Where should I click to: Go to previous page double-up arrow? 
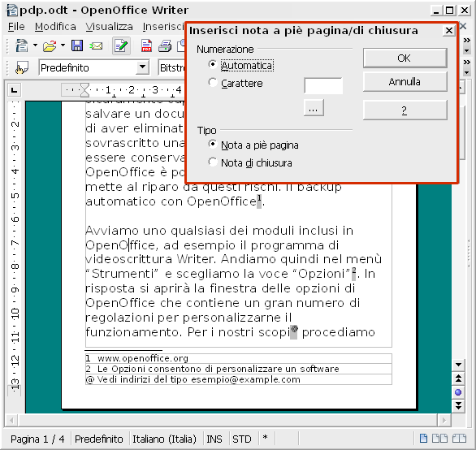click(458, 379)
